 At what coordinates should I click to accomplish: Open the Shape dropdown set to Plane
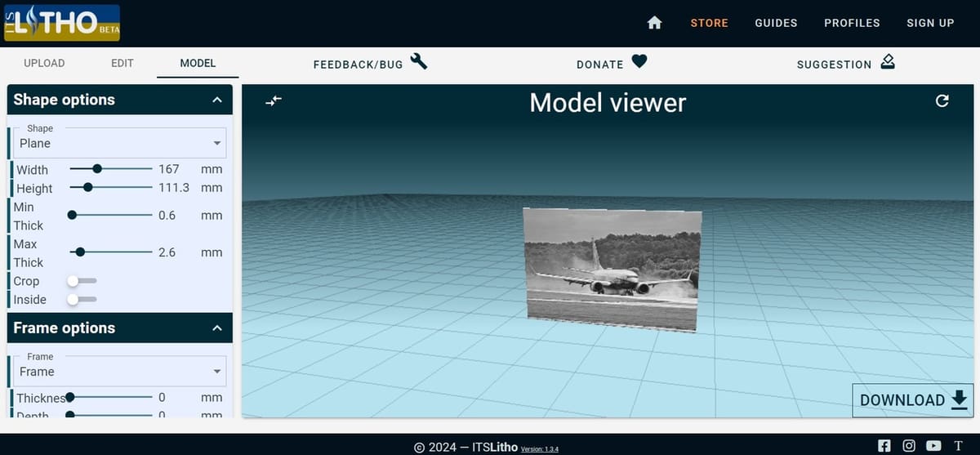pos(120,142)
